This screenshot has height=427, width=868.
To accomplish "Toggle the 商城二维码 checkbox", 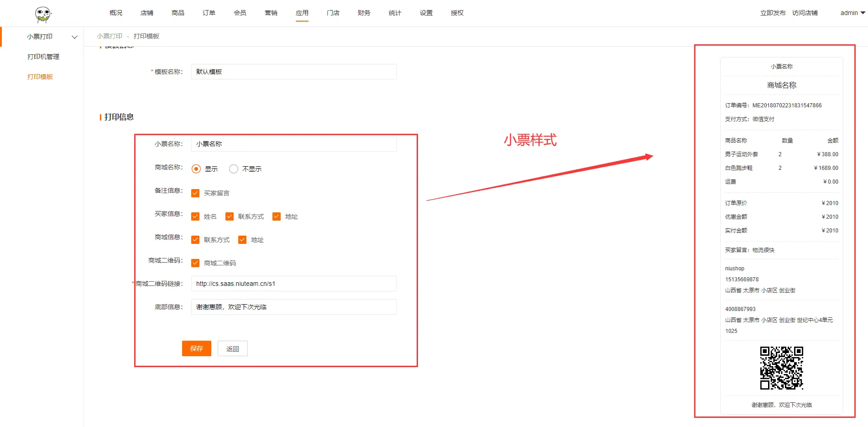I will pos(195,263).
